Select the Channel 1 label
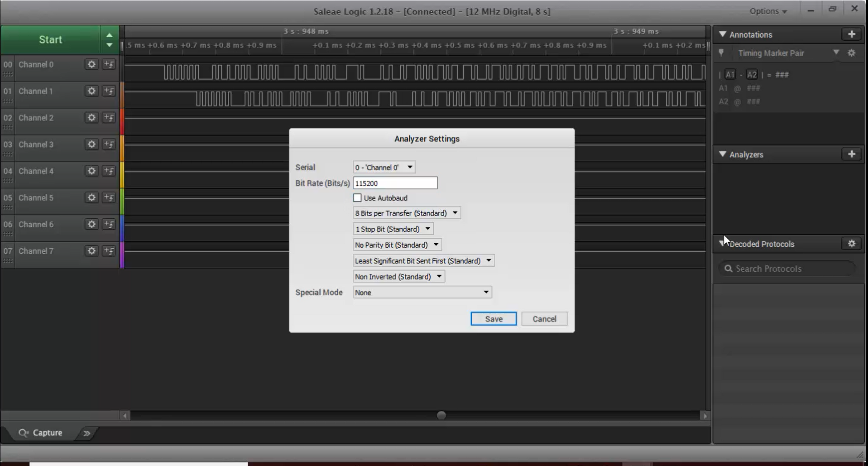 click(36, 91)
